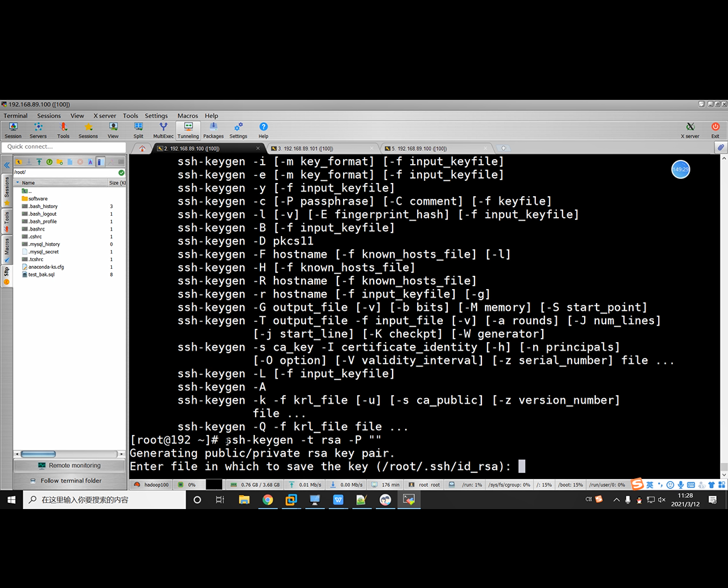Collapse the sidebar with double-arrow icon
The image size is (728, 588).
click(x=7, y=165)
